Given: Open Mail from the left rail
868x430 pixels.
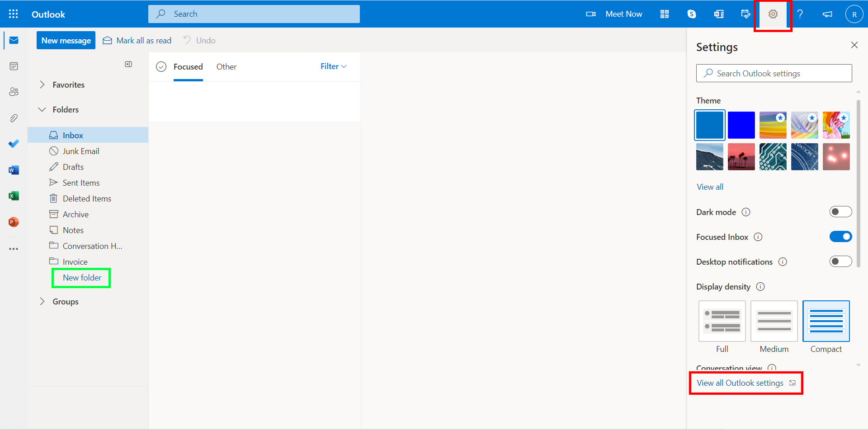Looking at the screenshot, I should (x=14, y=41).
